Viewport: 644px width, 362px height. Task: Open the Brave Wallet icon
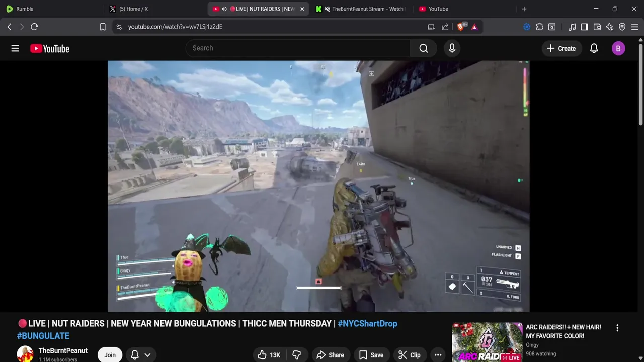tap(597, 27)
